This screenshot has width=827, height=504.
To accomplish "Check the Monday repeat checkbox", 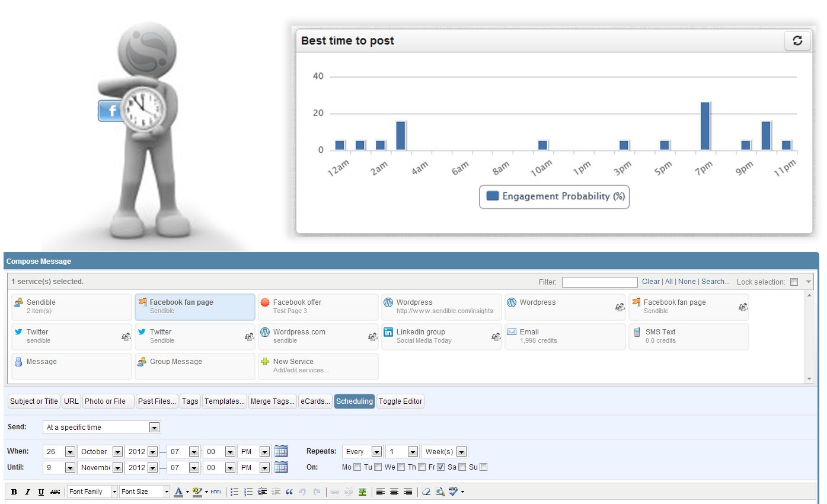I will click(357, 467).
